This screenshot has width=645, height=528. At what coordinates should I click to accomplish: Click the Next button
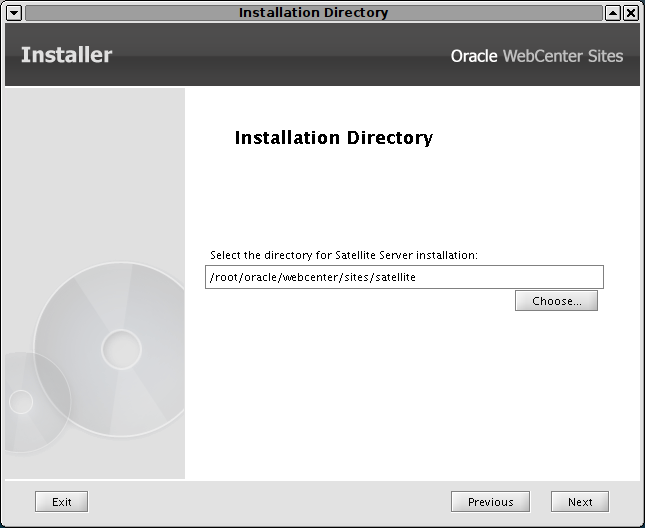[580, 502]
